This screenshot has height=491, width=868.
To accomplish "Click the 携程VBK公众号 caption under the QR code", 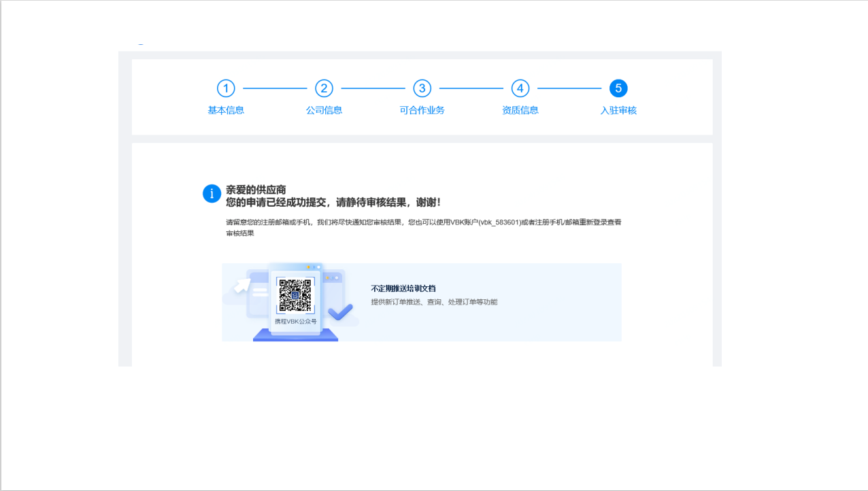I will [295, 322].
